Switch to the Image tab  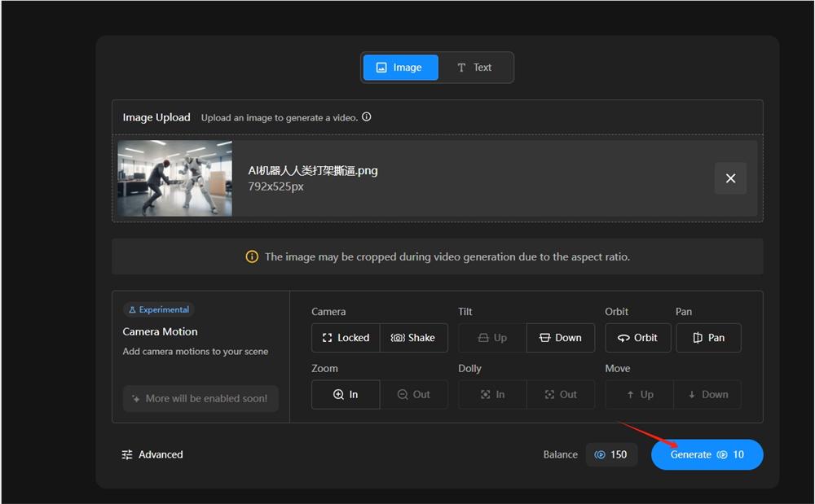[400, 68]
